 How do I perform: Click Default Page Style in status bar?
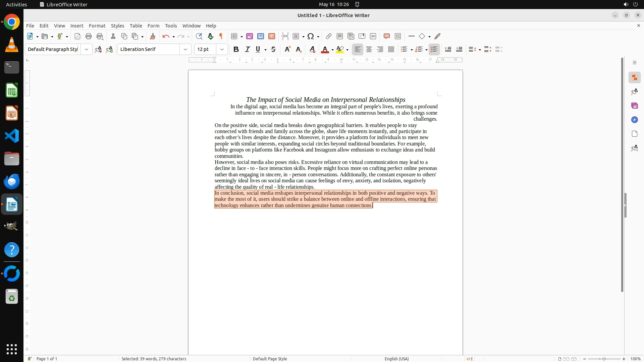click(x=270, y=359)
